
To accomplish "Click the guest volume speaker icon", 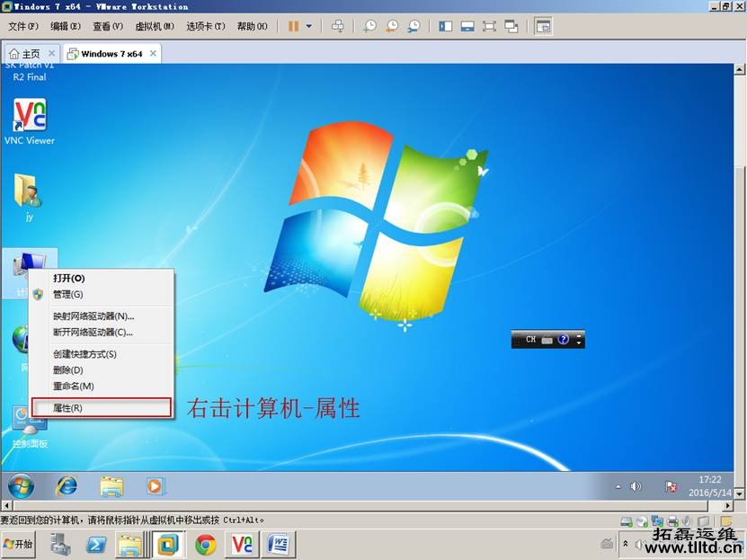I will (x=636, y=486).
